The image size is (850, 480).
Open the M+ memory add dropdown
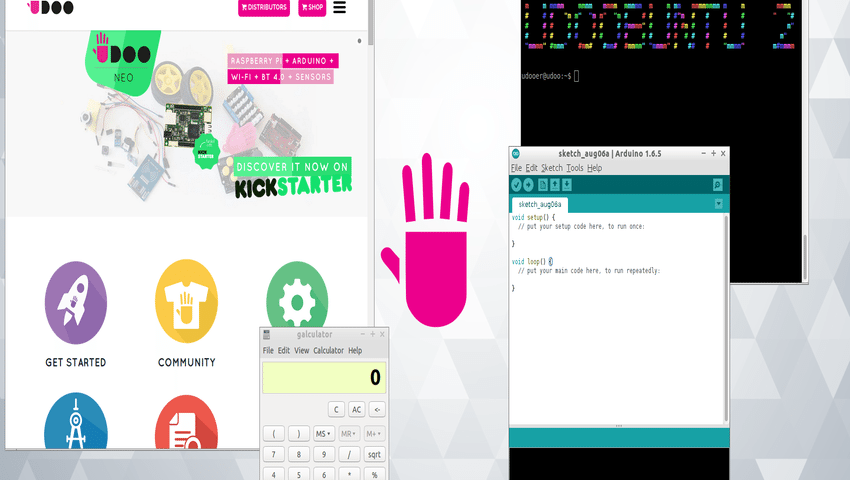click(x=373, y=434)
